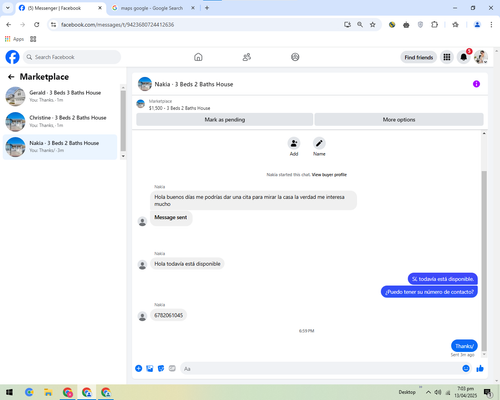Reload the current page
The height and width of the screenshot is (400, 500).
[x=37, y=25]
